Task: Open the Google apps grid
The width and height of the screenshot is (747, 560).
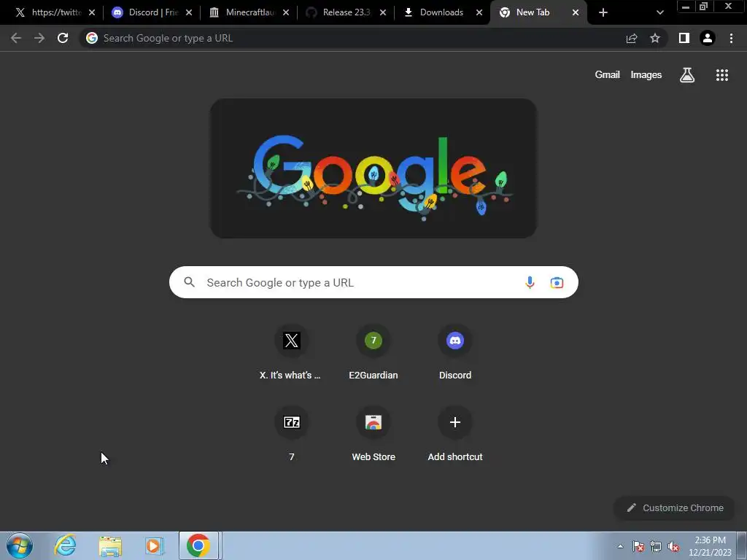Action: click(x=722, y=75)
